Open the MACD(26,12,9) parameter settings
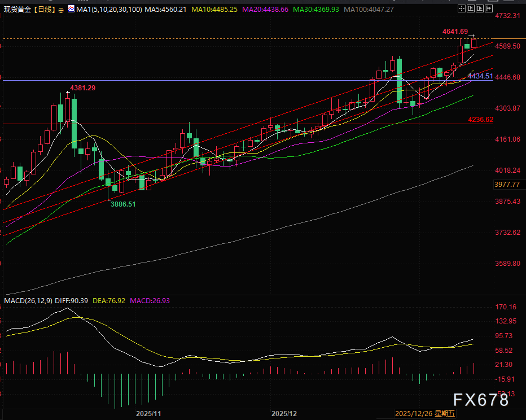Image resolution: width=526 pixels, height=420 pixels. coord(28,301)
